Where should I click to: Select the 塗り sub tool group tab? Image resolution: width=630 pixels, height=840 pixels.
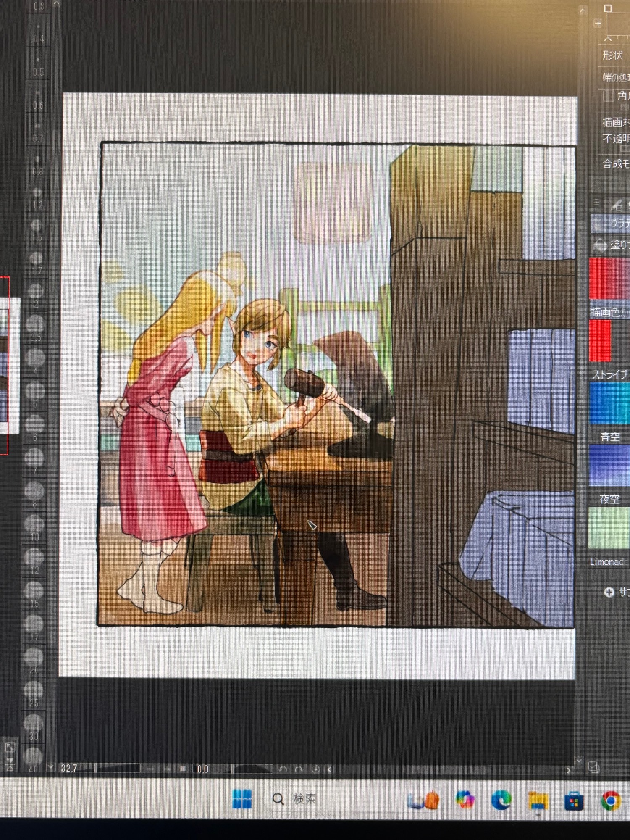(x=610, y=245)
